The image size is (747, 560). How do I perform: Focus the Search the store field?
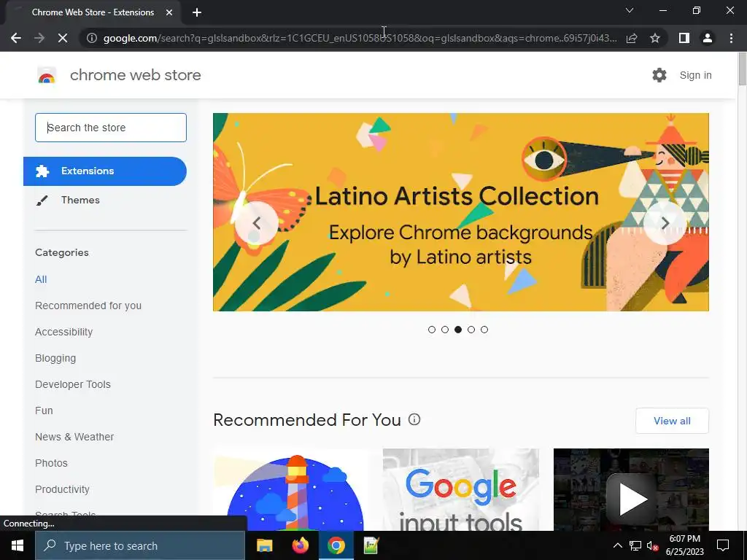pos(111,128)
